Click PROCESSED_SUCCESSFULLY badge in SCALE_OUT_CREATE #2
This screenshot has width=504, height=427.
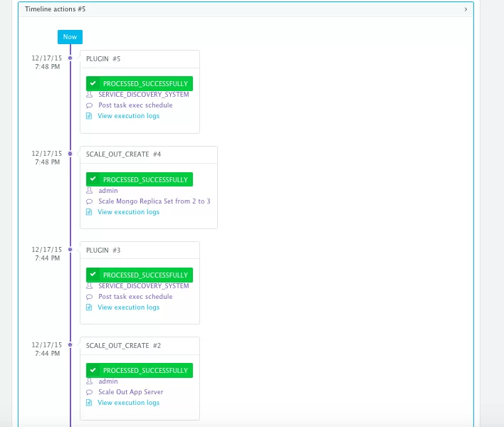(x=140, y=370)
